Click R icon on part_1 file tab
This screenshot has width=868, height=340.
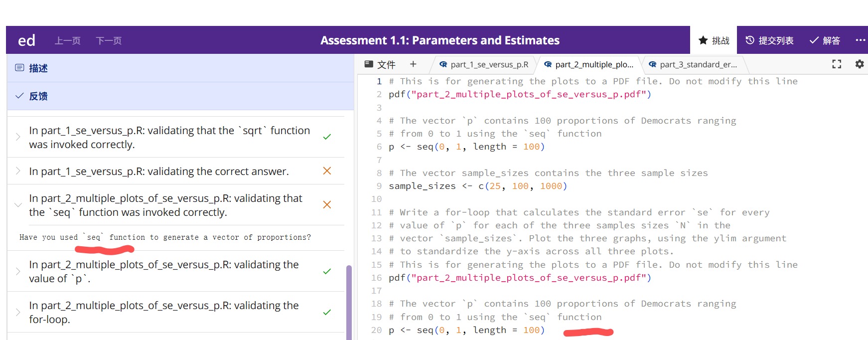[443, 64]
